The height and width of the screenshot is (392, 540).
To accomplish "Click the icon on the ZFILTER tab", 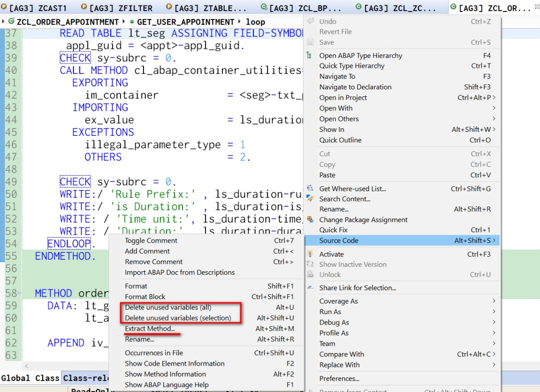I will pos(84,6).
